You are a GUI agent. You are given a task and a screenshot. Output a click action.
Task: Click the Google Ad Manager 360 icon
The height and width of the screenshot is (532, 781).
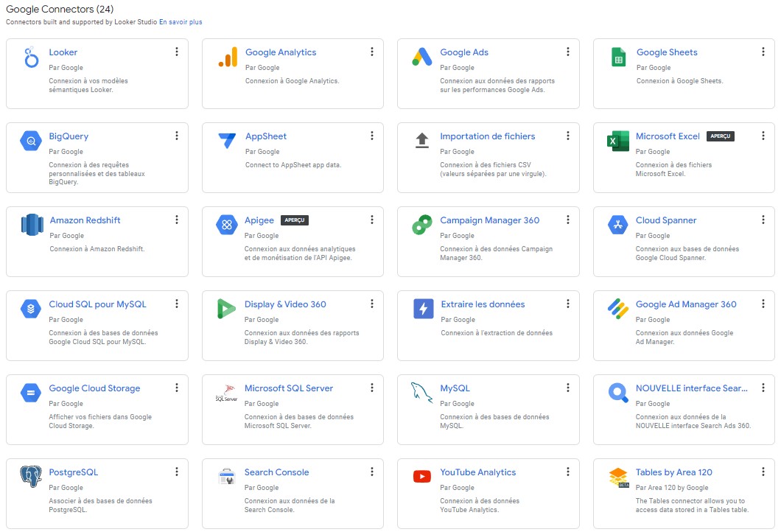(x=617, y=309)
